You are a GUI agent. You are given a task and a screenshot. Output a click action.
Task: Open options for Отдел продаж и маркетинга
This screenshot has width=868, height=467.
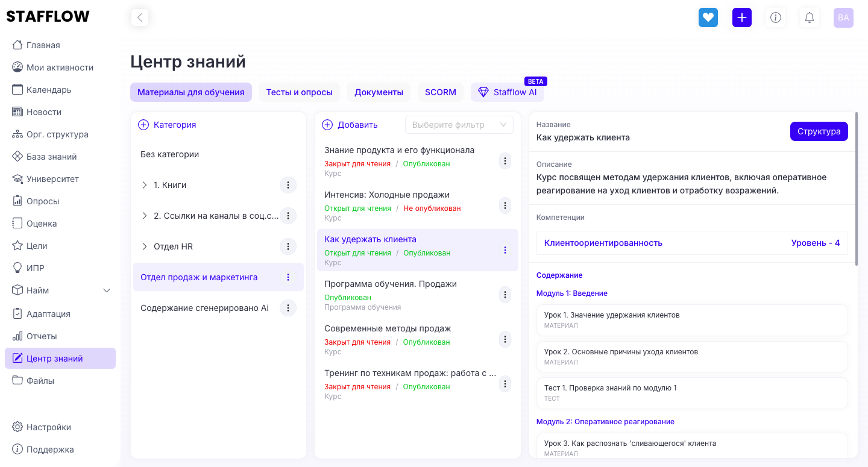click(288, 277)
